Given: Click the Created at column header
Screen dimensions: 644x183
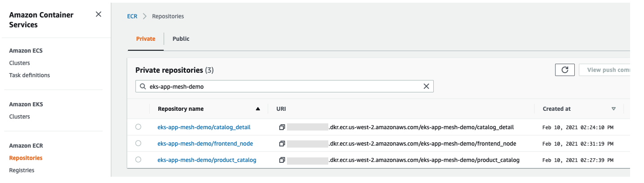Looking at the screenshot, I should (556, 109).
